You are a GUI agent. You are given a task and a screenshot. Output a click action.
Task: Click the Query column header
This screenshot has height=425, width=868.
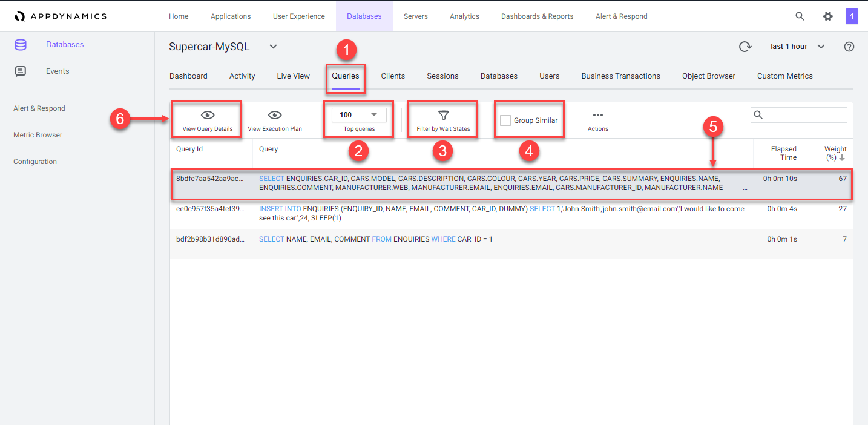pyautogui.click(x=269, y=149)
